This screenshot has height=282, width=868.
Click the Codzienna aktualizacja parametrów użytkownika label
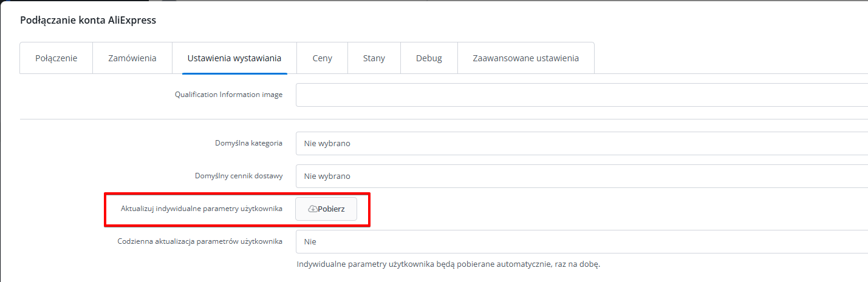[200, 241]
